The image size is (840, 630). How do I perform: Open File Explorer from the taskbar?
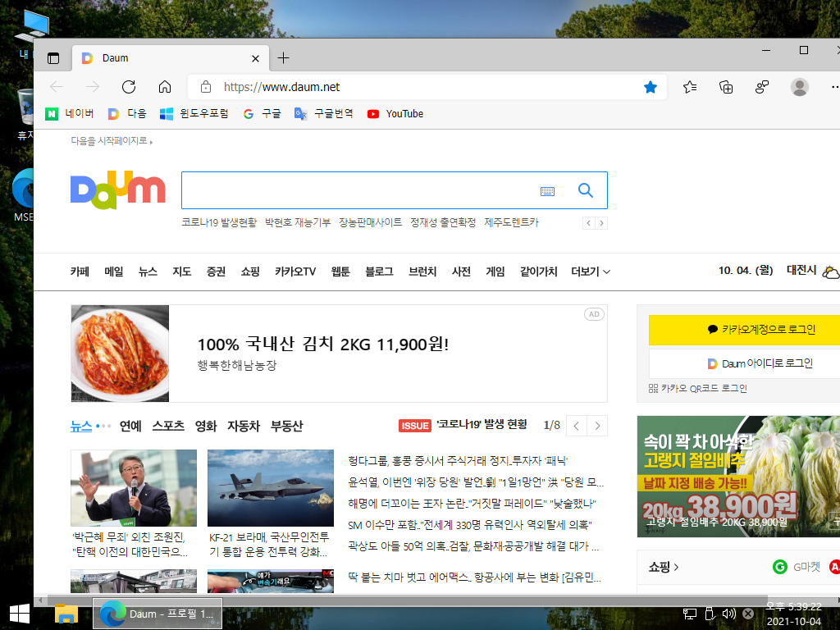(x=66, y=614)
